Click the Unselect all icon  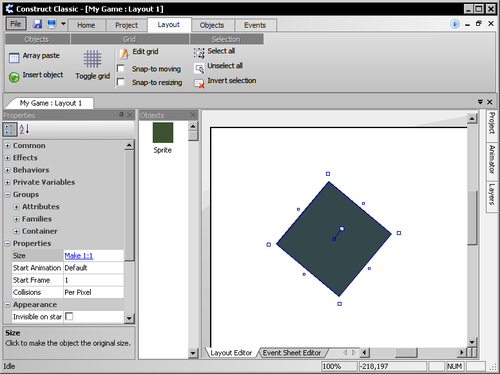point(199,68)
